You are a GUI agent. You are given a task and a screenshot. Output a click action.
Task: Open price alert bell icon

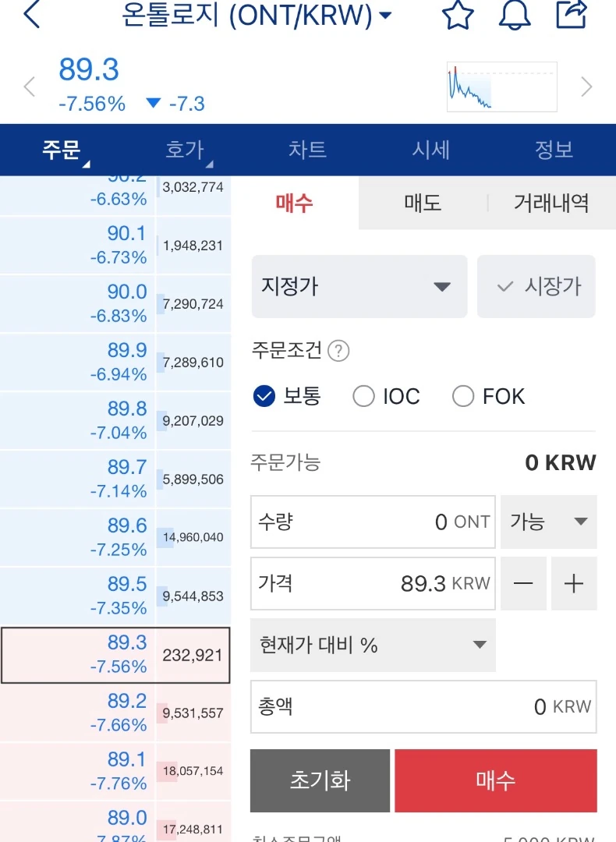(515, 15)
